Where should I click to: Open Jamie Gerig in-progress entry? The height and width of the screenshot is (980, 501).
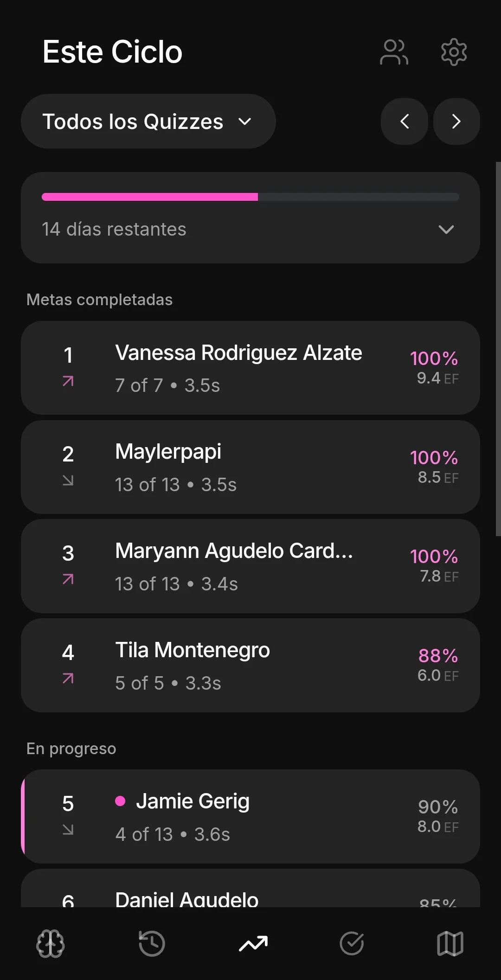click(250, 817)
